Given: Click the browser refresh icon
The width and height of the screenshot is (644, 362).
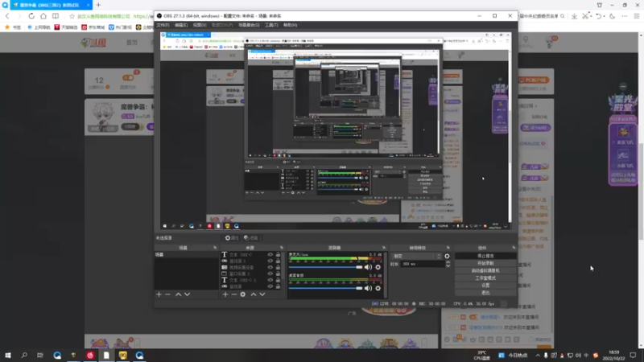Looking at the screenshot, I should coord(31,16).
